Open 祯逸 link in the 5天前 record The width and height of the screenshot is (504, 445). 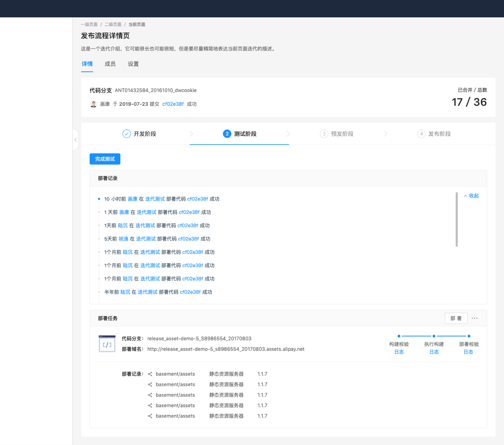pos(124,239)
